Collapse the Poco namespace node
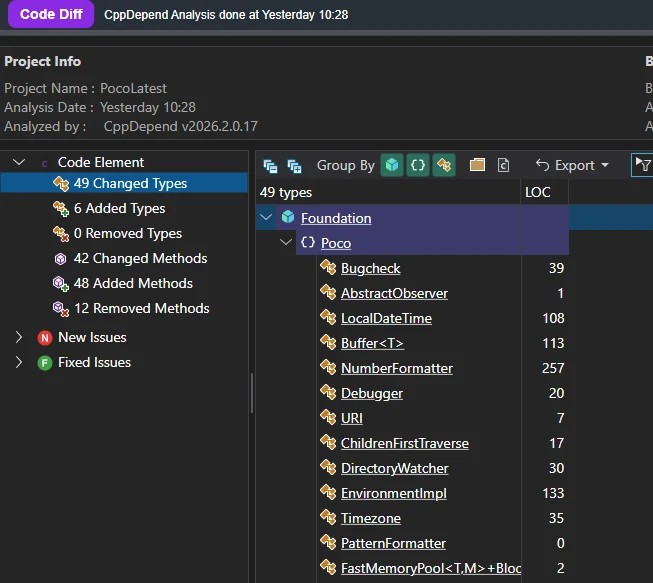Viewport: 653px width, 583px height. (286, 242)
